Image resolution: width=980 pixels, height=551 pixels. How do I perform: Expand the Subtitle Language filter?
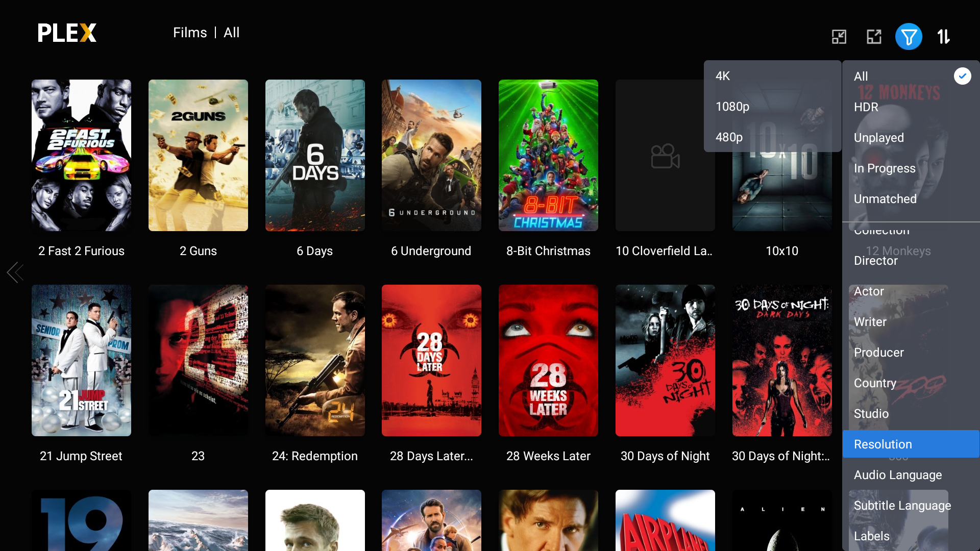pyautogui.click(x=911, y=506)
